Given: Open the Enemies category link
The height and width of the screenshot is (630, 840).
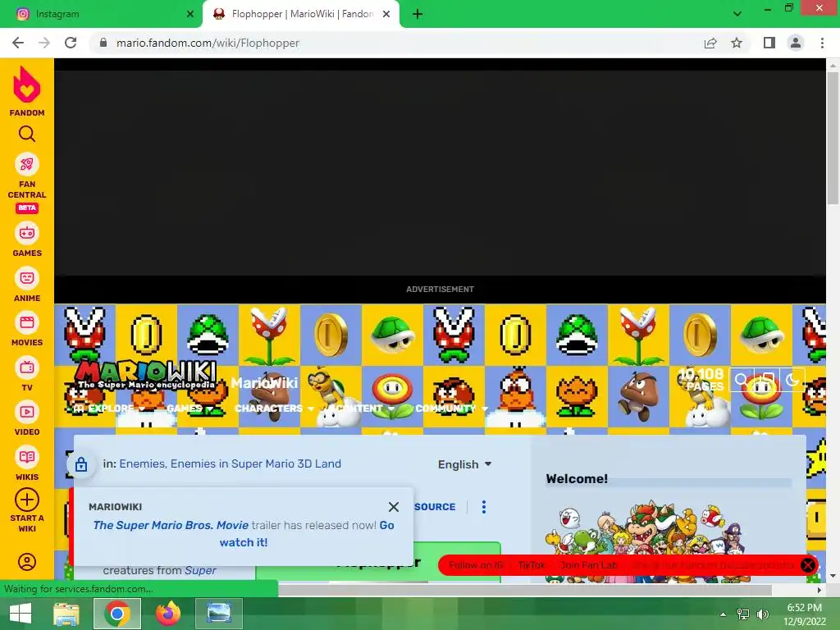Looking at the screenshot, I should (x=142, y=464).
